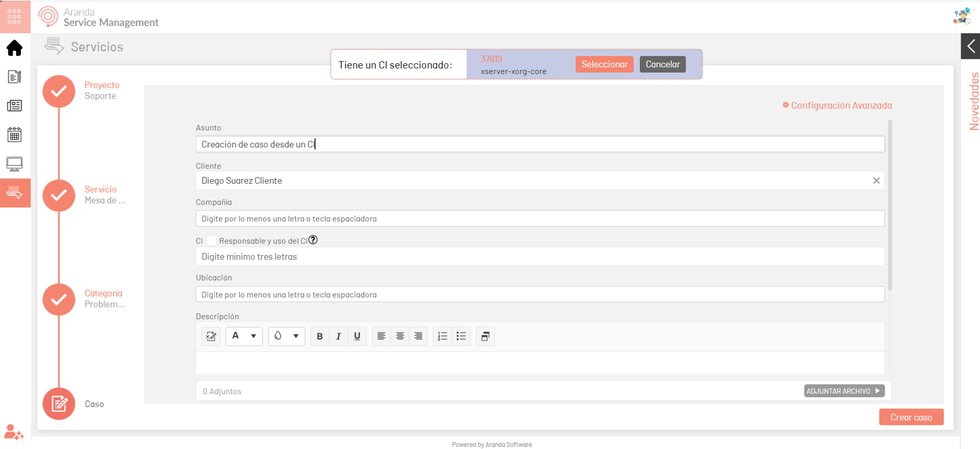Apply bold formatting in Descripción toolbar
This screenshot has height=449, width=980.
(x=320, y=337)
